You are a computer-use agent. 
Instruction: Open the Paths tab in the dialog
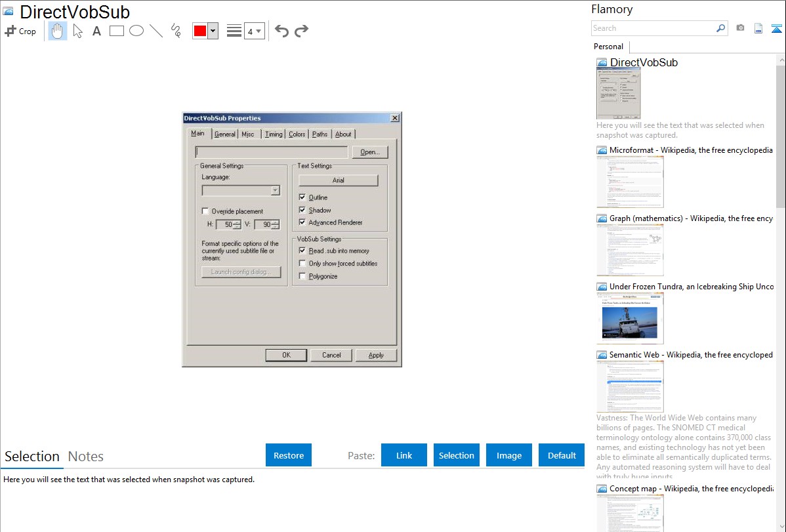coord(320,134)
